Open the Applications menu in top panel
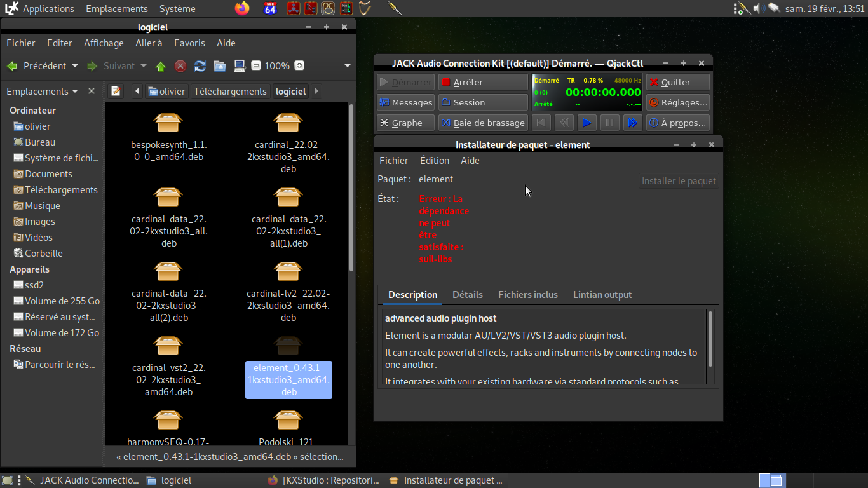The height and width of the screenshot is (488, 868). click(x=48, y=9)
